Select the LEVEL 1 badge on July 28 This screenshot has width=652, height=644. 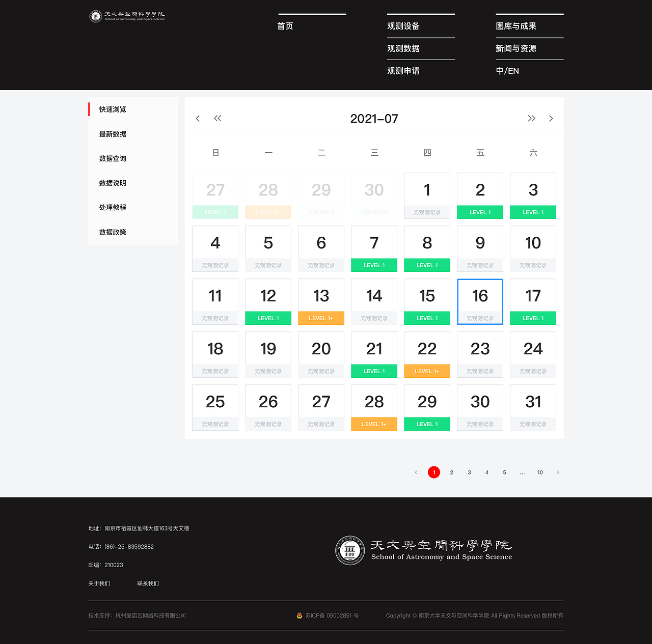coord(374,424)
